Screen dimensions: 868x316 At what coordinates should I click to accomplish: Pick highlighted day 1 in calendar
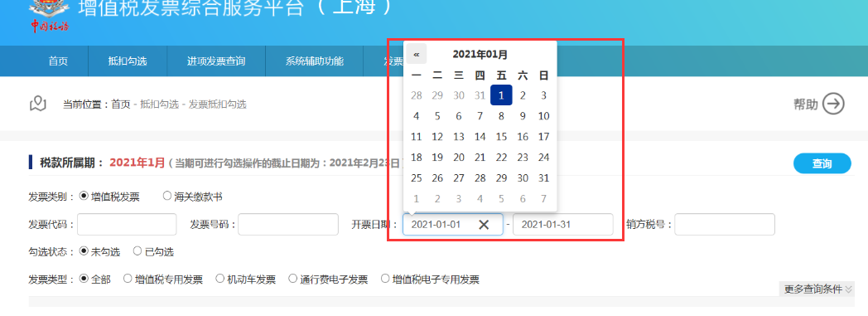(x=501, y=95)
